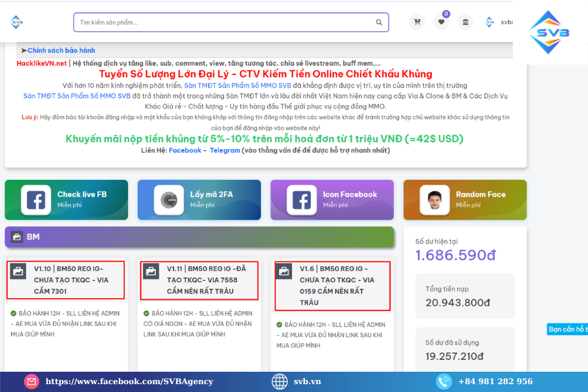Click the globe icon next to svb.vn
This screenshot has height=392, width=588.
pyautogui.click(x=280, y=382)
